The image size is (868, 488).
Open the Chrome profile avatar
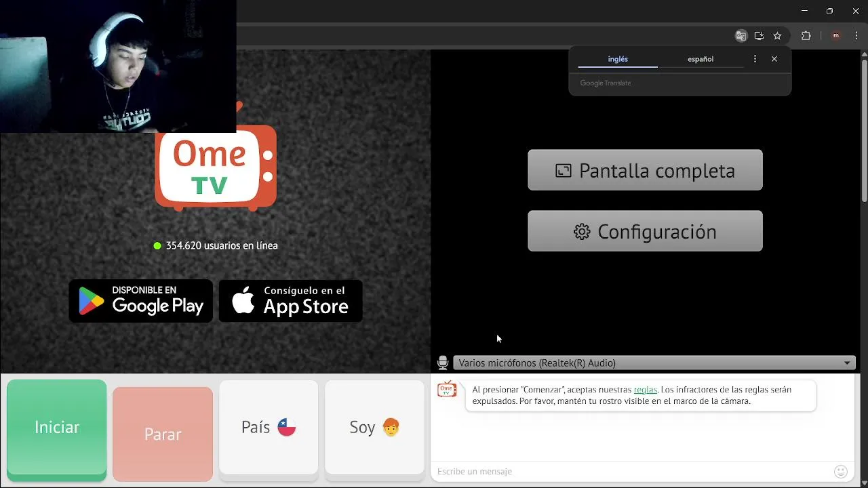(x=835, y=36)
